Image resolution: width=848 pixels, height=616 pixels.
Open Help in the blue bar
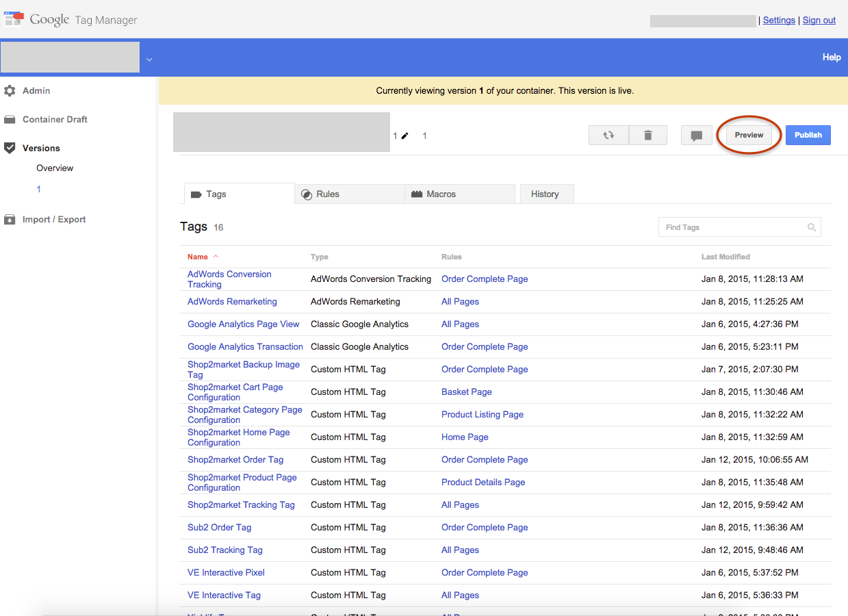tap(832, 57)
